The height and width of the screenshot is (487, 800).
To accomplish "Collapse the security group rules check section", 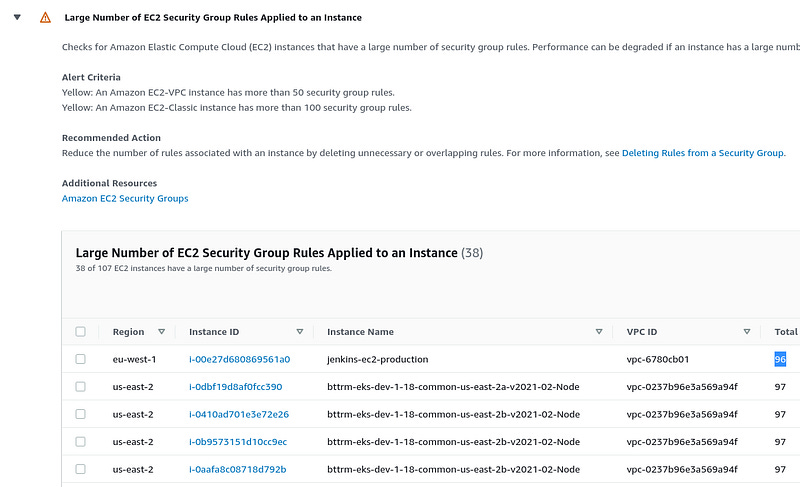I will point(17,17).
